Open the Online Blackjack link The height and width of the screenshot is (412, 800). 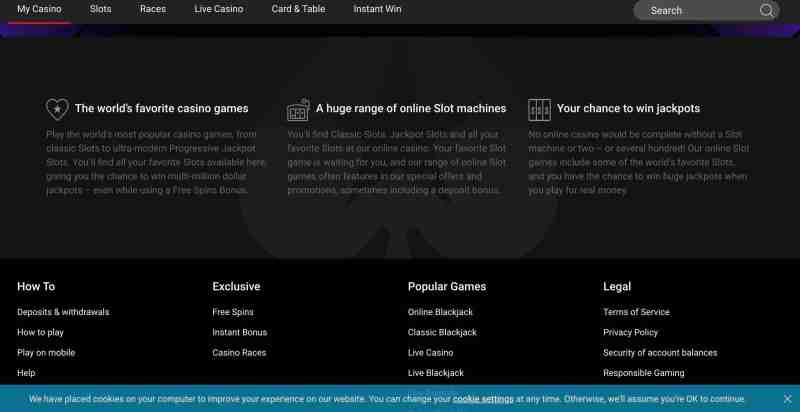tap(441, 312)
